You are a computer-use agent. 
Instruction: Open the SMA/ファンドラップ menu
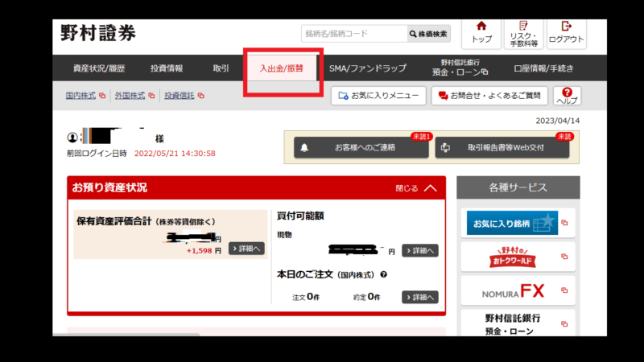coord(368,68)
